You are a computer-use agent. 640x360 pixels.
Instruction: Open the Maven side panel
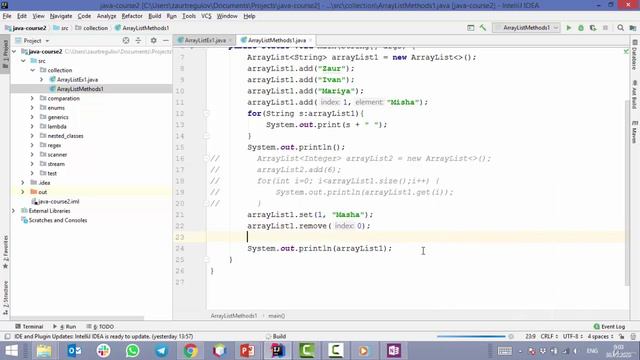[634, 132]
